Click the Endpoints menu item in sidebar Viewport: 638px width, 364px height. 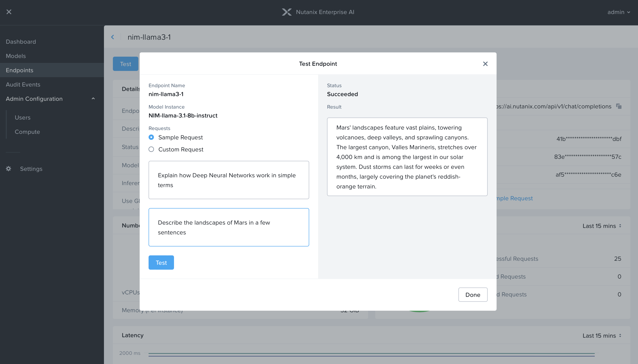coord(19,70)
